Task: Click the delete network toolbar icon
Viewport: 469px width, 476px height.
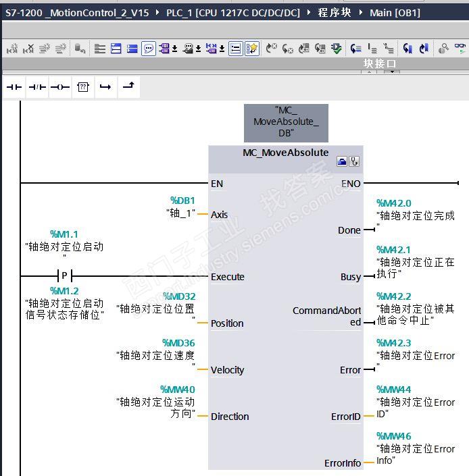Action: 28,49
